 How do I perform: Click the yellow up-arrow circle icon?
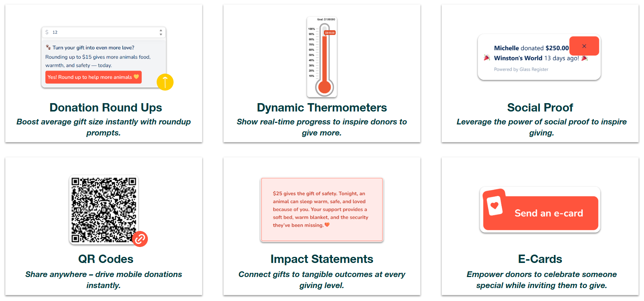(x=165, y=82)
